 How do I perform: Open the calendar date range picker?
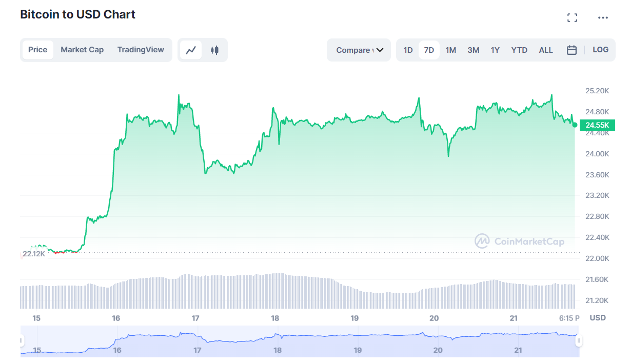pyautogui.click(x=572, y=50)
